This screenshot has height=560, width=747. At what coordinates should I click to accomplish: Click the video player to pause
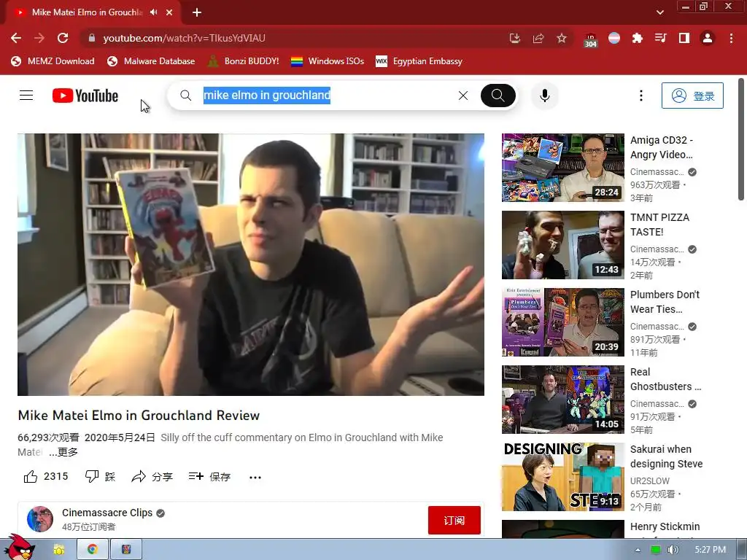click(x=251, y=264)
